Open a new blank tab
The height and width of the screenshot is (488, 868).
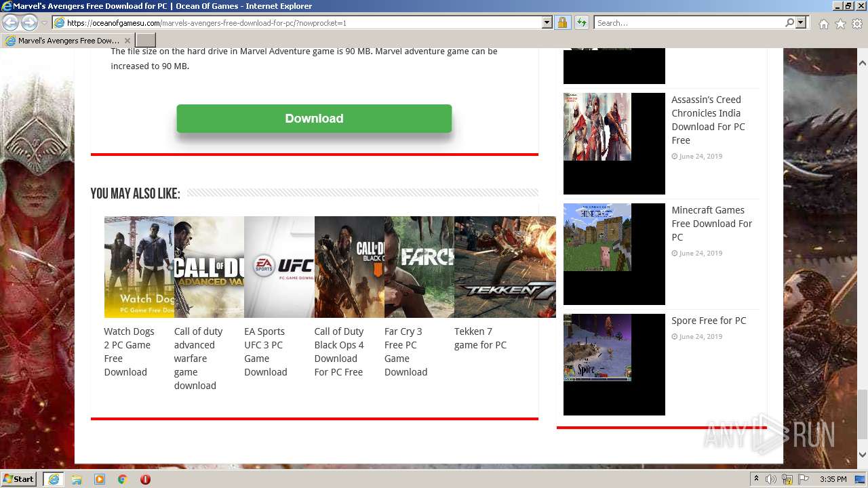pos(146,41)
